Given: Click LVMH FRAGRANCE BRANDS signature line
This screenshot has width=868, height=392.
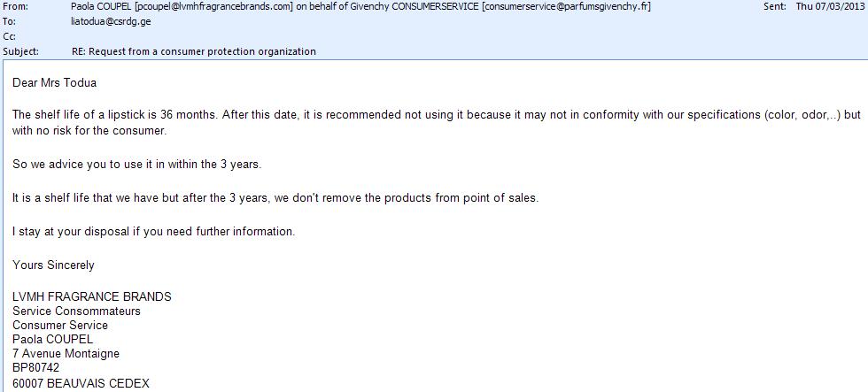Looking at the screenshot, I should point(92,296).
